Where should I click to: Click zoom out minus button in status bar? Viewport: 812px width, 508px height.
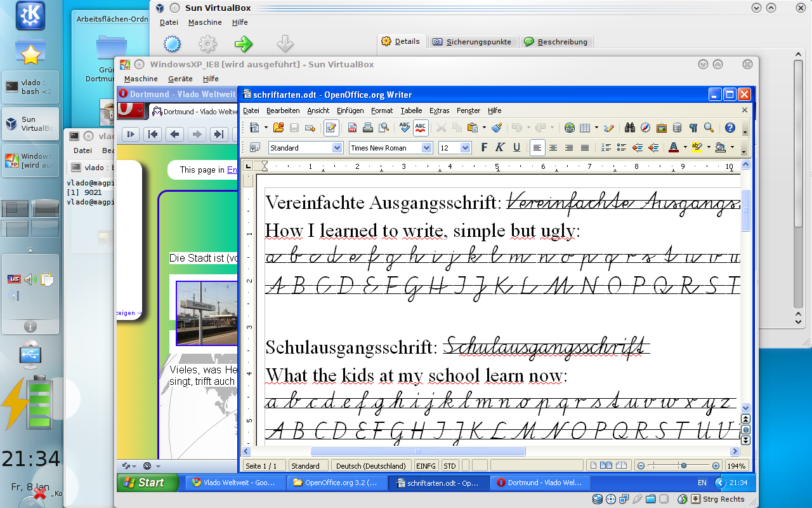click(x=641, y=466)
